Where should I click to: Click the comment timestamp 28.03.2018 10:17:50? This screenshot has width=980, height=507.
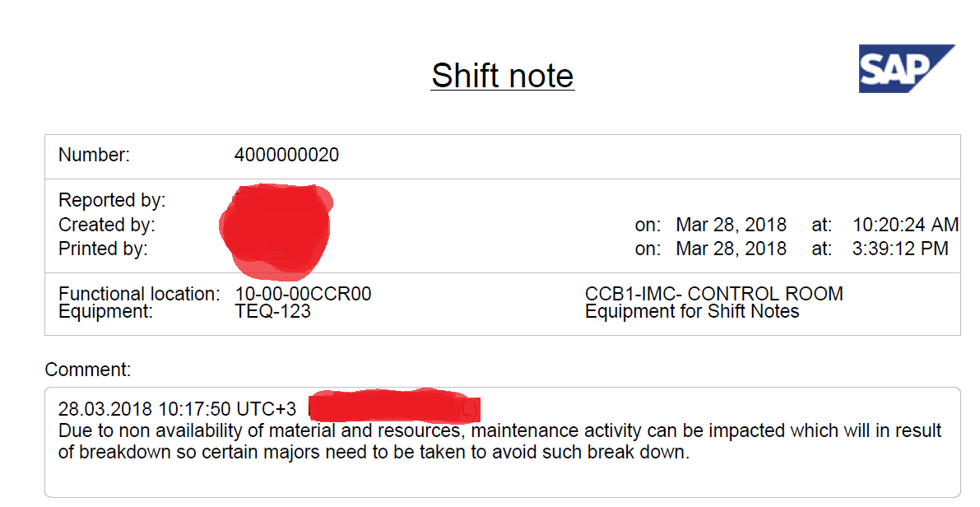145,408
